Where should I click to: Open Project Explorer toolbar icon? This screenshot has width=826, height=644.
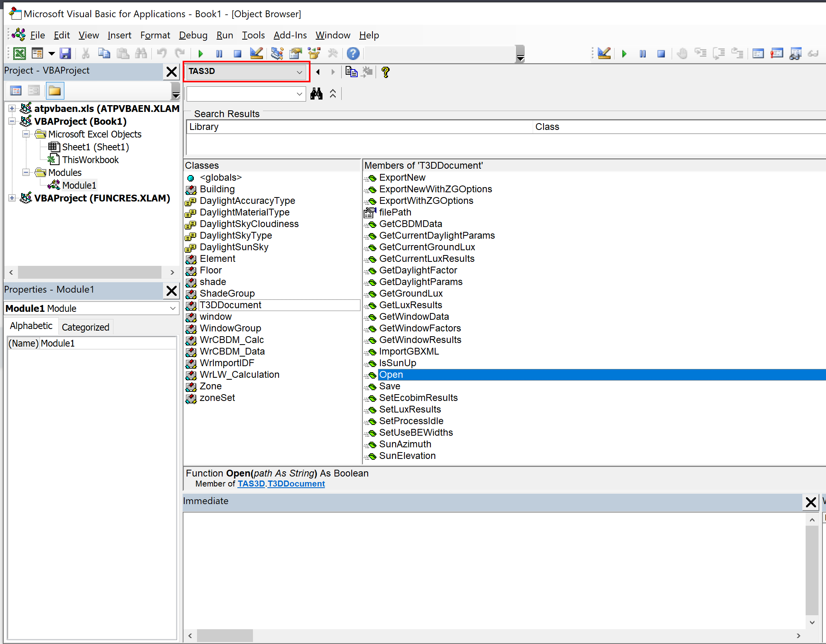point(277,53)
